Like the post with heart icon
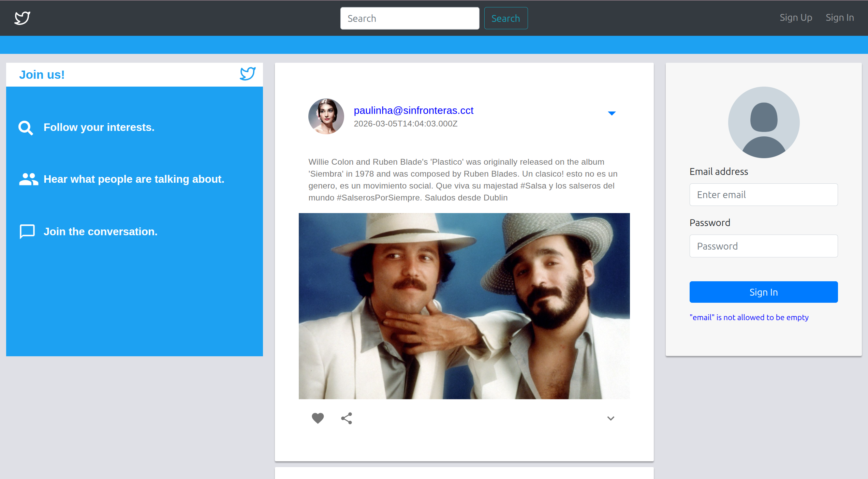Screen dimensions: 868x479 (x=318, y=418)
